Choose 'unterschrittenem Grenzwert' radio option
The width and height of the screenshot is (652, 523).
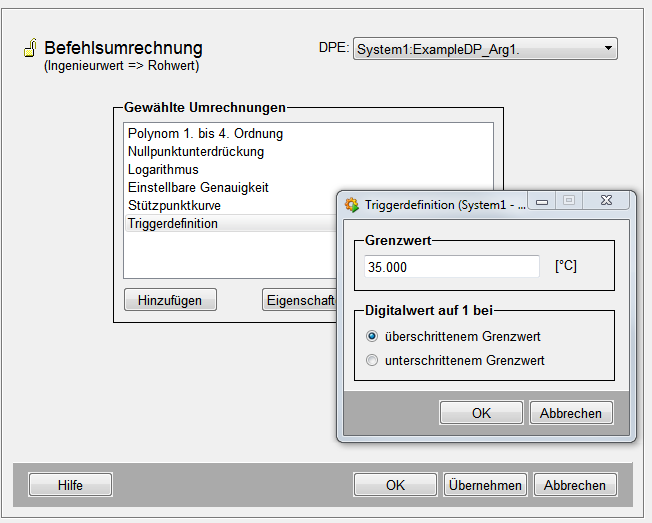tap(455, 360)
